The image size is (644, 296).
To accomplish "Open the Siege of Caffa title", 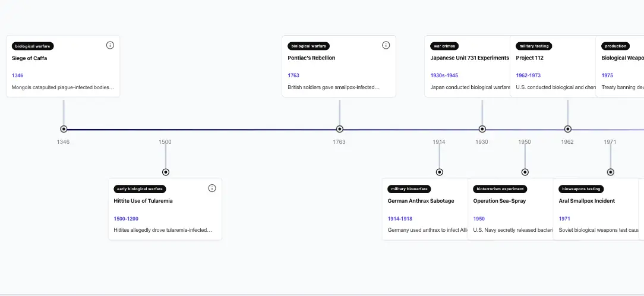I will pos(29,58).
